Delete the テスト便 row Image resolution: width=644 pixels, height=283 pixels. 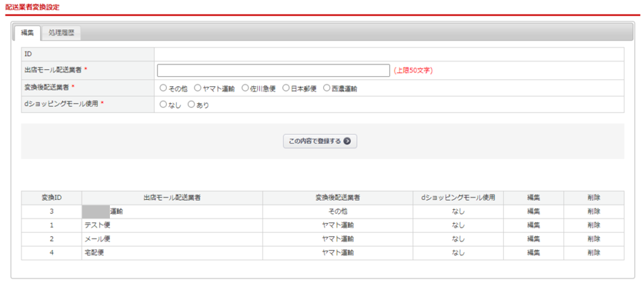[x=594, y=225]
